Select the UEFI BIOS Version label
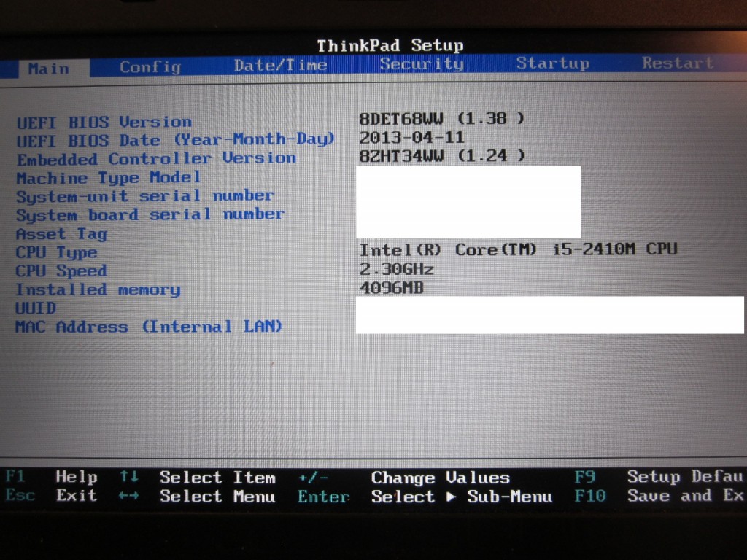Screen dimensions: 747x560 [x=104, y=122]
